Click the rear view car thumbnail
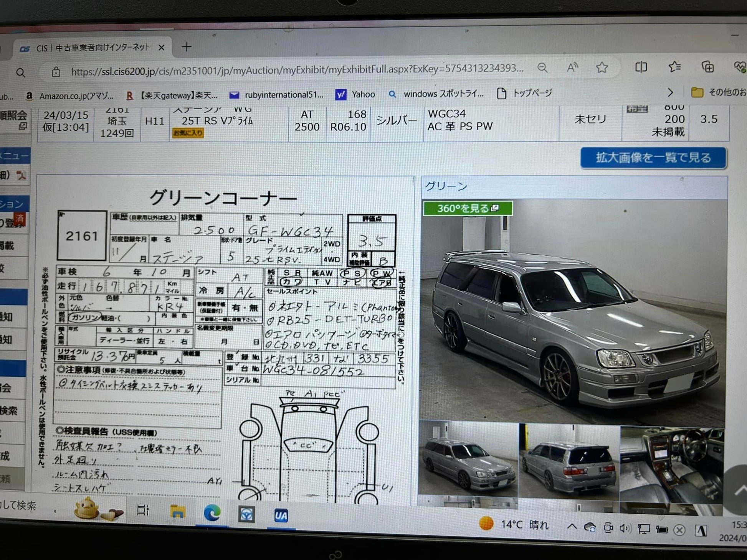747x560 pixels. point(569,460)
